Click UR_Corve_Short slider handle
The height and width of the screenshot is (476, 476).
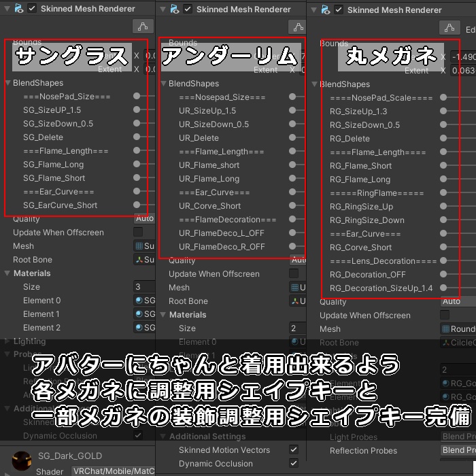tap(292, 205)
